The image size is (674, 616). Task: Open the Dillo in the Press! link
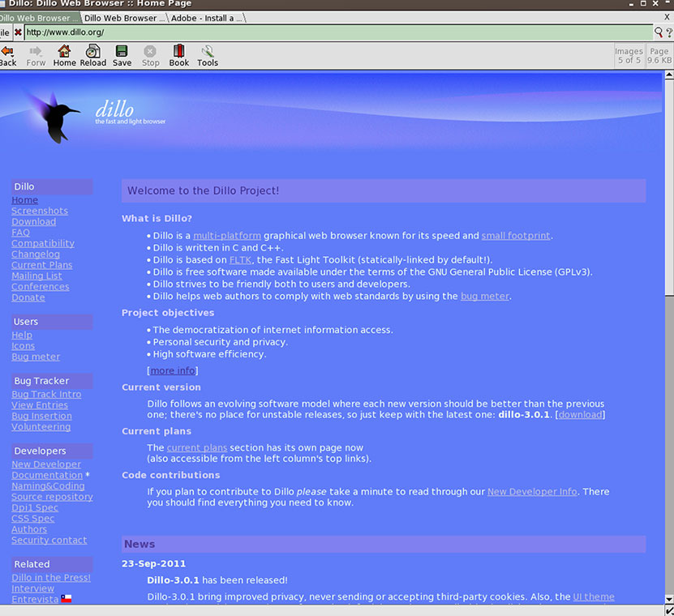pos(51,577)
